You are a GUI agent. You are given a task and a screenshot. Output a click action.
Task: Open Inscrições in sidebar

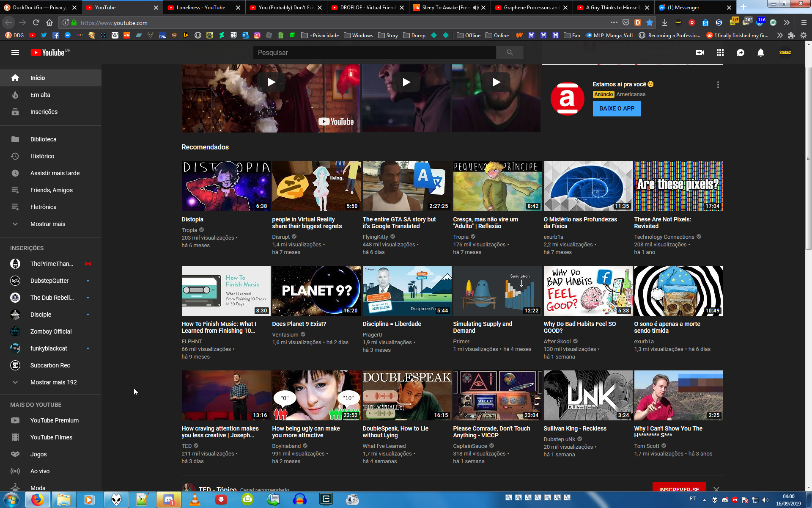pos(51,112)
